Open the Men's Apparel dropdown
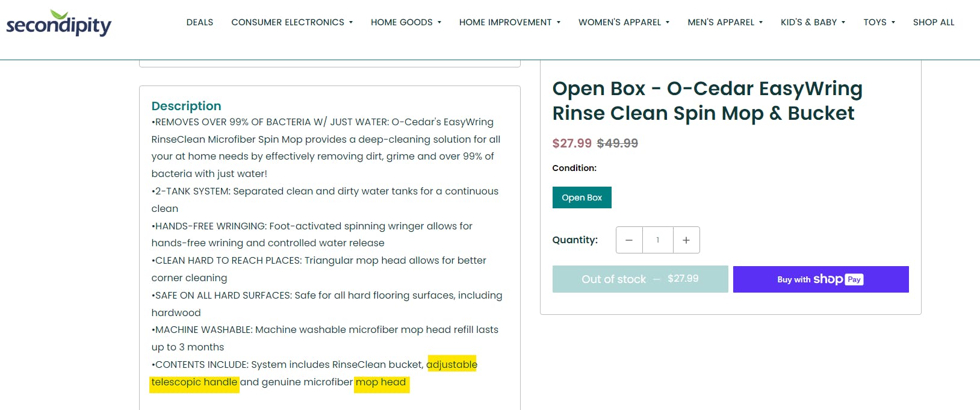The image size is (980, 410). 725,22
